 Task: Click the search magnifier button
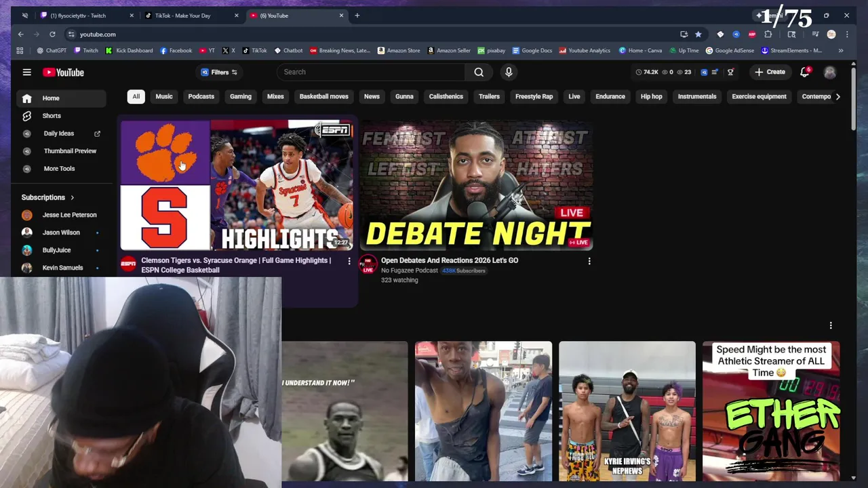(x=479, y=72)
